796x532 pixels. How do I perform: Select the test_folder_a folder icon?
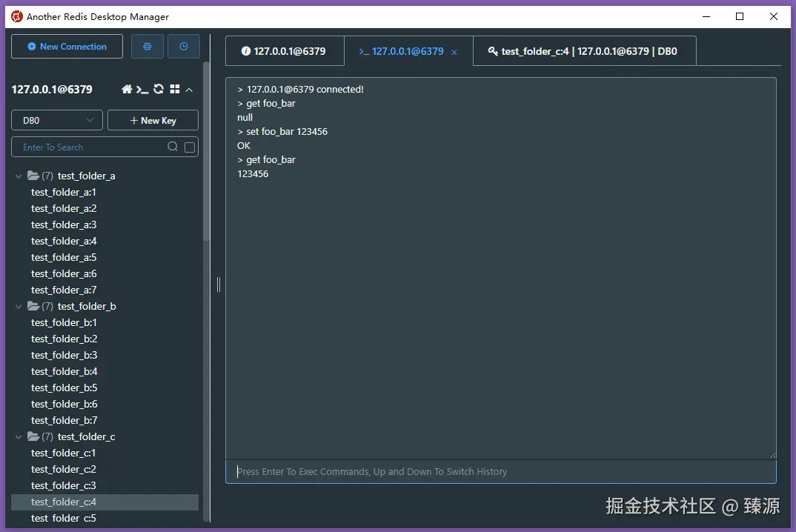pyautogui.click(x=33, y=176)
